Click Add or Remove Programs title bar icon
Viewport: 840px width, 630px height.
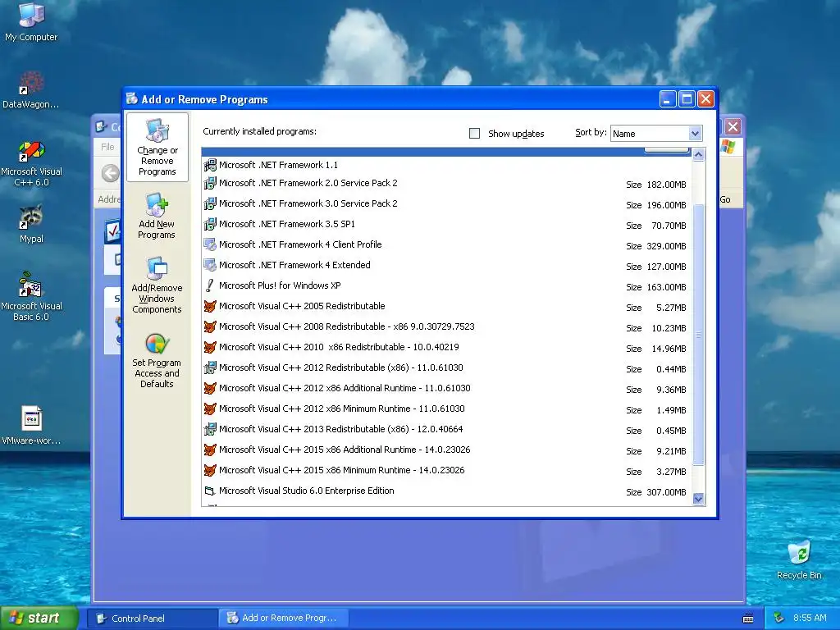(132, 98)
